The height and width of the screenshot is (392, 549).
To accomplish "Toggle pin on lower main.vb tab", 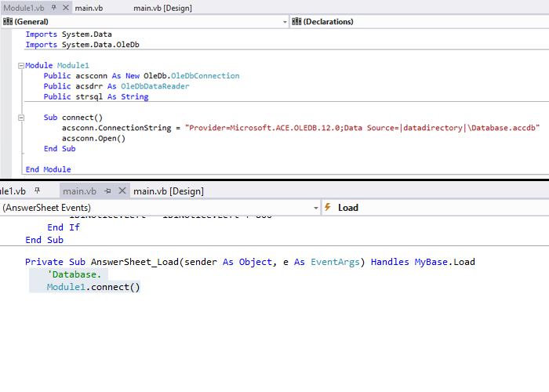I will point(108,191).
